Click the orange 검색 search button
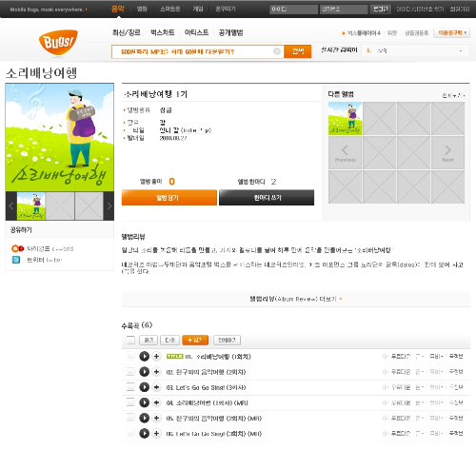This screenshot has width=476, height=450. tap(298, 51)
